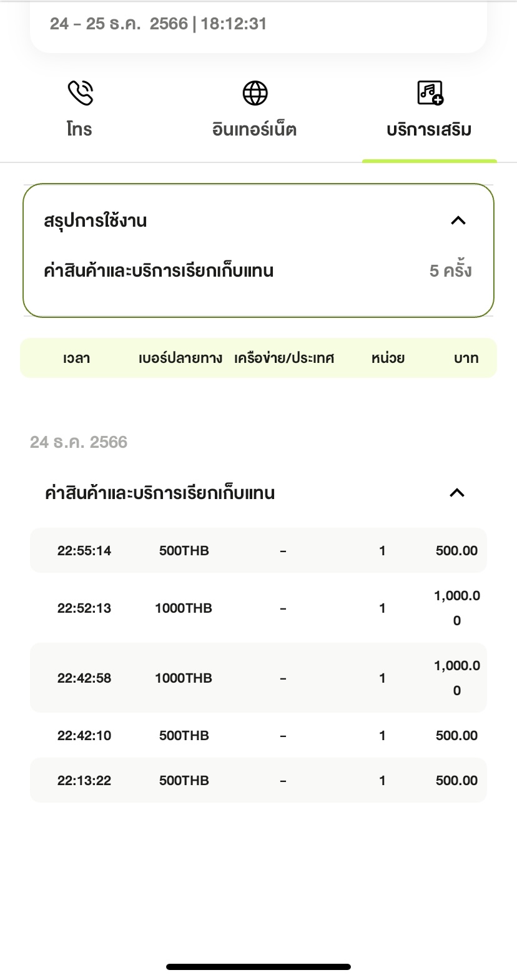
Task: Tap the phone call icon
Action: (x=80, y=93)
